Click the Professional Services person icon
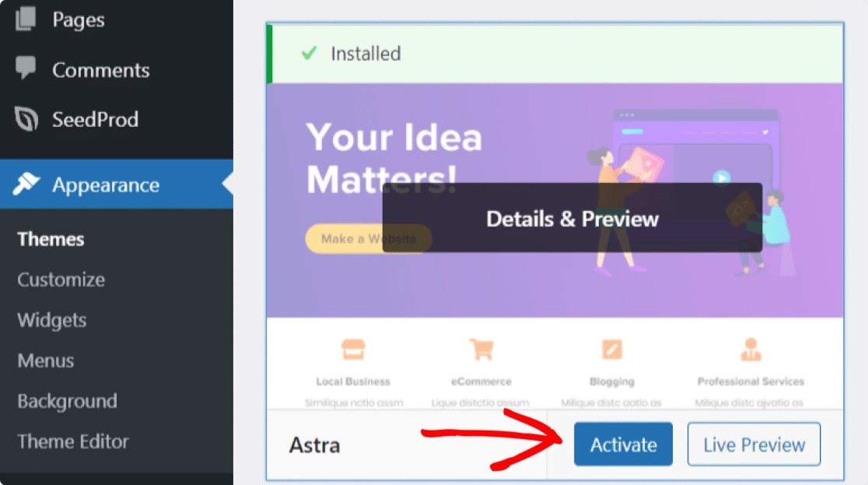The width and height of the screenshot is (868, 485). (751, 350)
